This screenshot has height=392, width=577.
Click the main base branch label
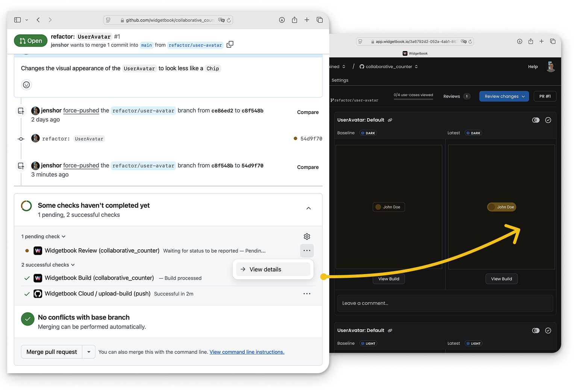tap(147, 45)
